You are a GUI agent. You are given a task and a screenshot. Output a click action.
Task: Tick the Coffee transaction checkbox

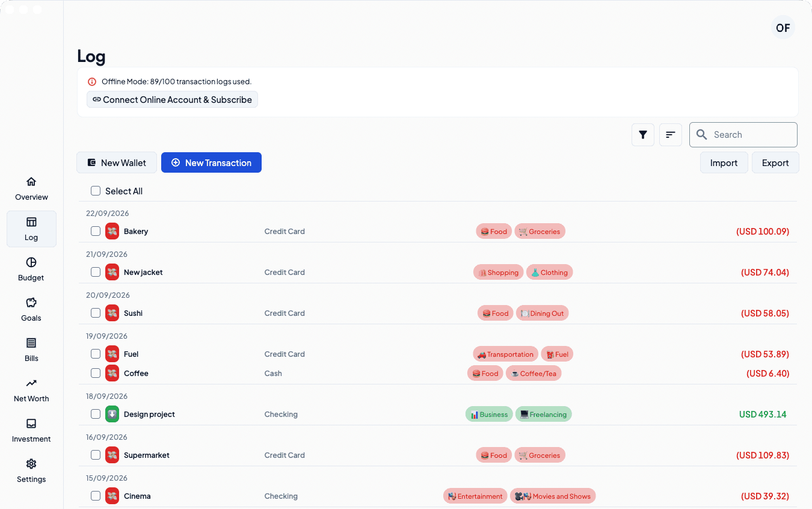click(x=96, y=373)
